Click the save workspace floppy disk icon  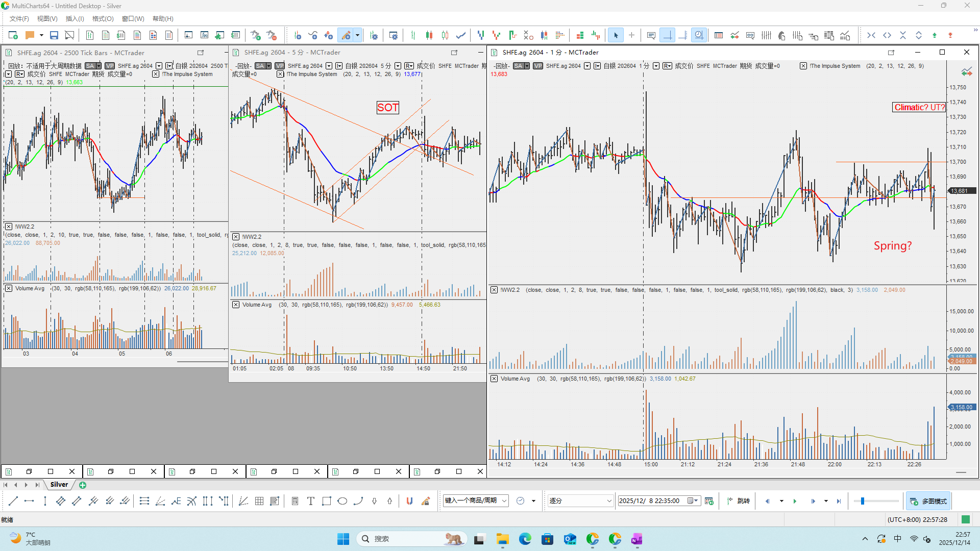tap(54, 35)
